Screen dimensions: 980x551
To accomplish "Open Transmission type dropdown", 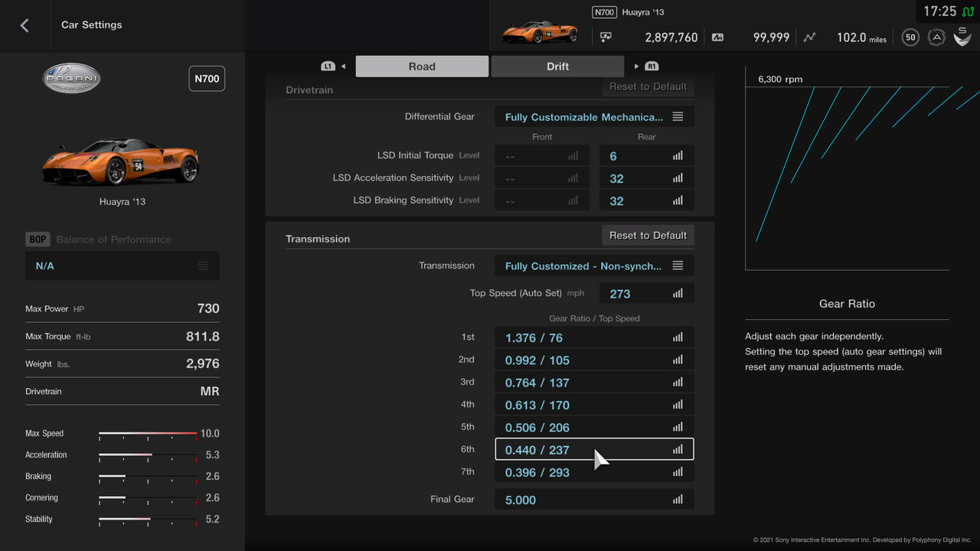I will pyautogui.click(x=595, y=266).
